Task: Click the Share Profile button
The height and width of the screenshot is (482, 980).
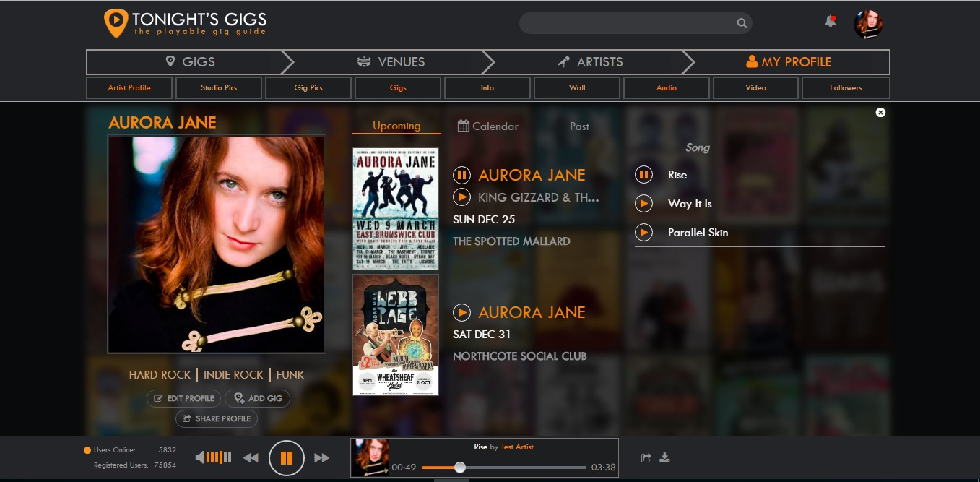Action: point(217,418)
